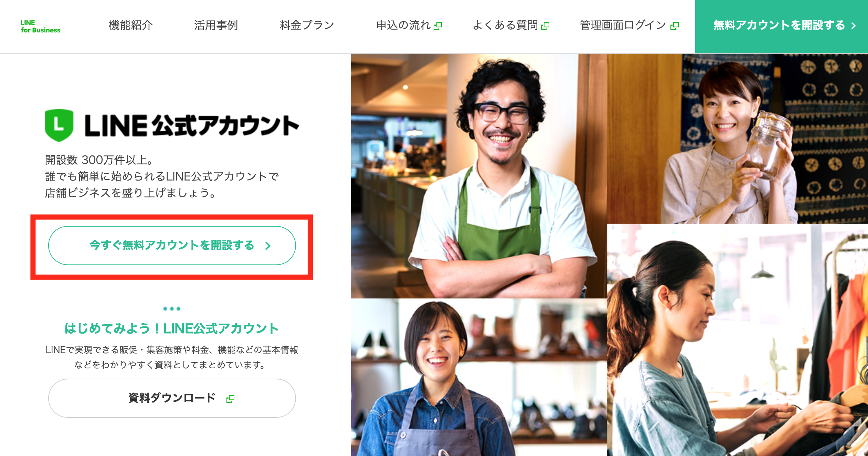Screen dimensions: 868x456
Task: Click the LINE for Business logo
Action: (40, 26)
